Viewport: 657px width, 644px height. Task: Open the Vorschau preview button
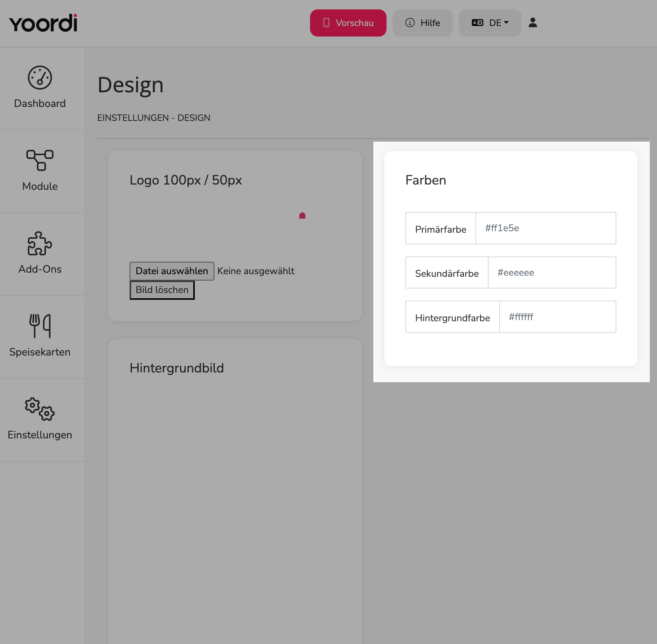click(348, 23)
